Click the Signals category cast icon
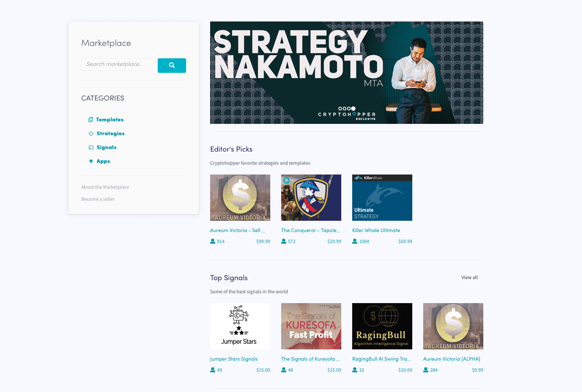The height and width of the screenshot is (392, 582). pos(91,148)
